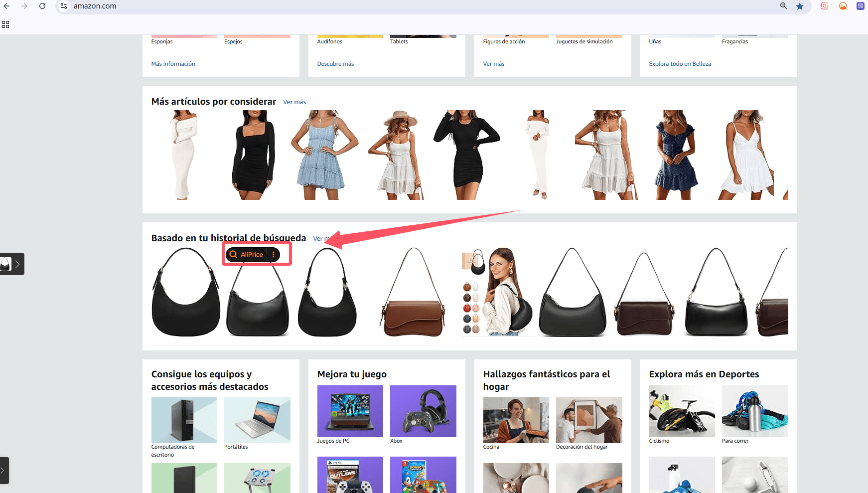Select the Audífonos category label
Viewport: 868px width, 493px height.
tap(329, 41)
